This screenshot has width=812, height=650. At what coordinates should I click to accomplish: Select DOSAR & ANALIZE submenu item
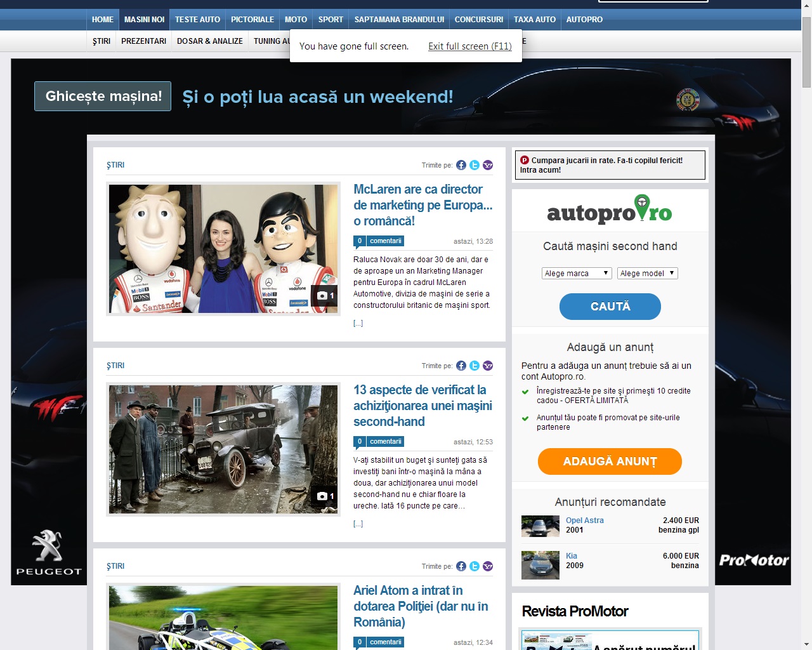209,41
